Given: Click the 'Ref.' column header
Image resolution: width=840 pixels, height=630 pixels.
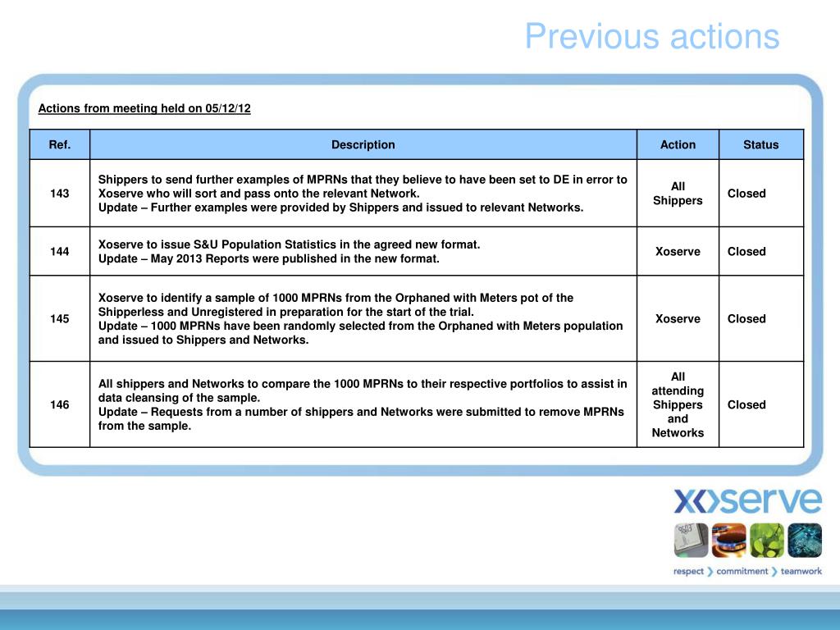Looking at the screenshot, I should click(x=59, y=144).
